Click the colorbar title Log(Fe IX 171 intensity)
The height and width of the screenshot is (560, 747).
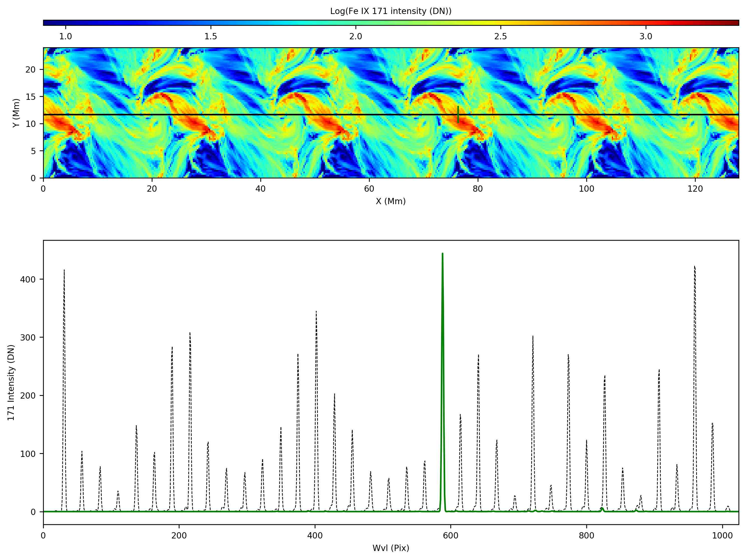pos(391,11)
